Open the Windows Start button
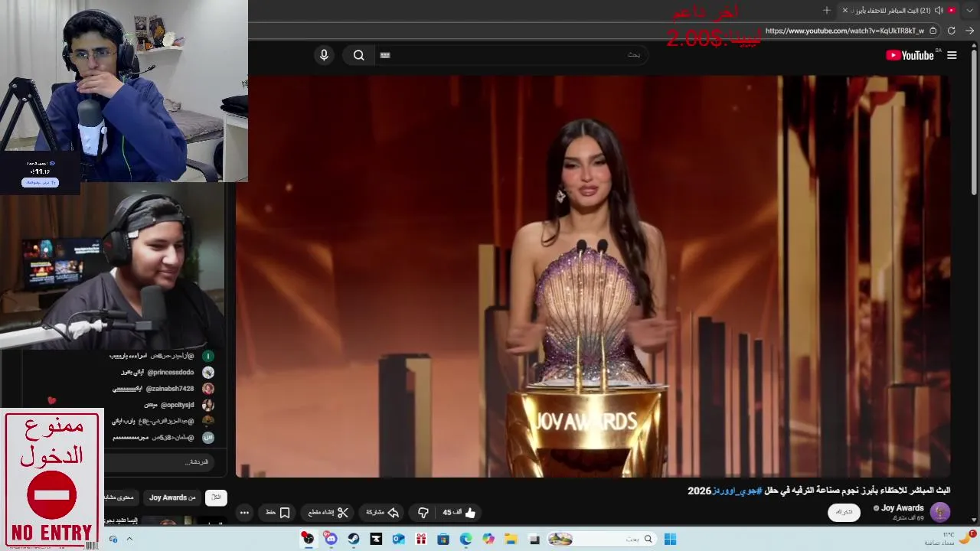 pos(670,539)
